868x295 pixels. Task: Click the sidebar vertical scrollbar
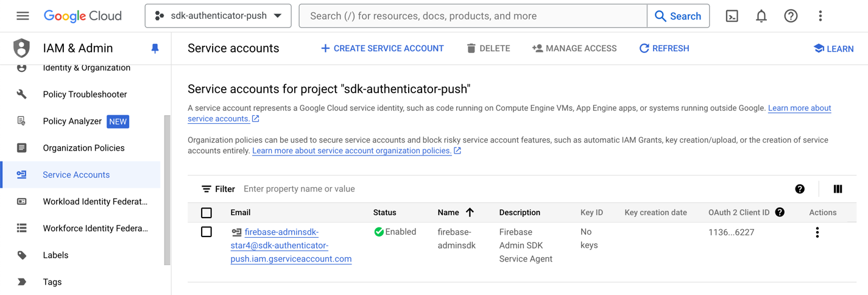(168, 190)
